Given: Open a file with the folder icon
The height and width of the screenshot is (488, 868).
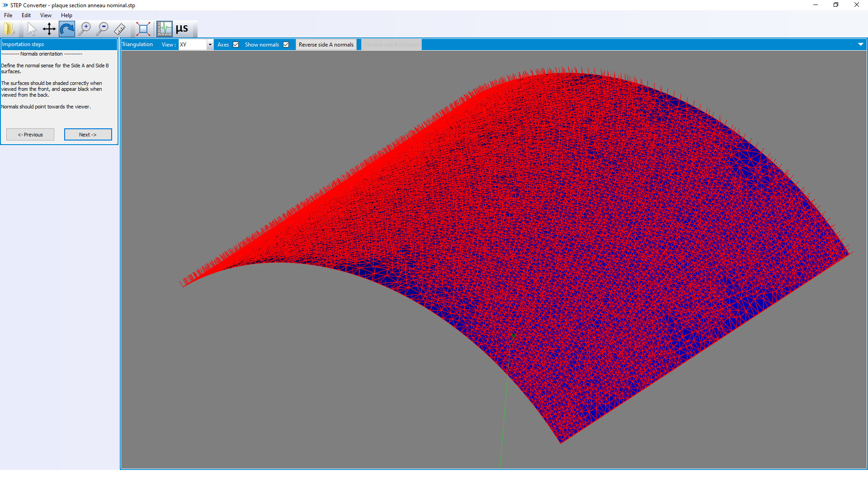Looking at the screenshot, I should click(x=9, y=28).
